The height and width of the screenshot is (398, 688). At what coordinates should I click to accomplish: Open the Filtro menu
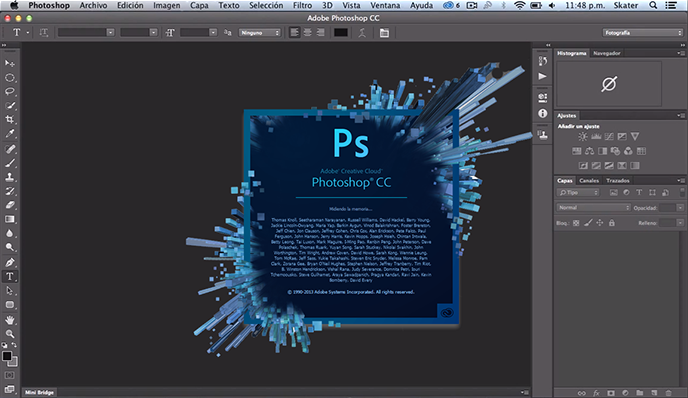click(302, 5)
